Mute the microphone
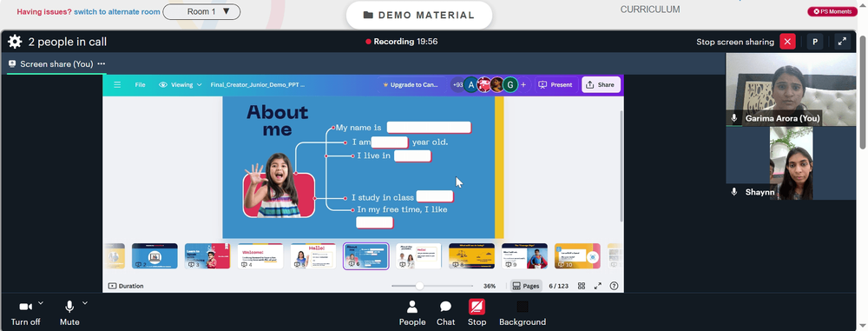 point(69,314)
